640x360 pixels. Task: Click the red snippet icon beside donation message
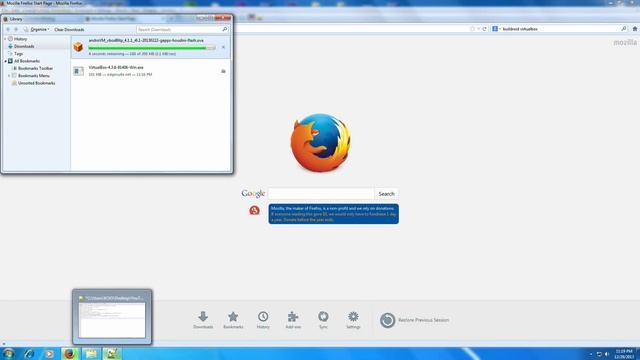(254, 210)
